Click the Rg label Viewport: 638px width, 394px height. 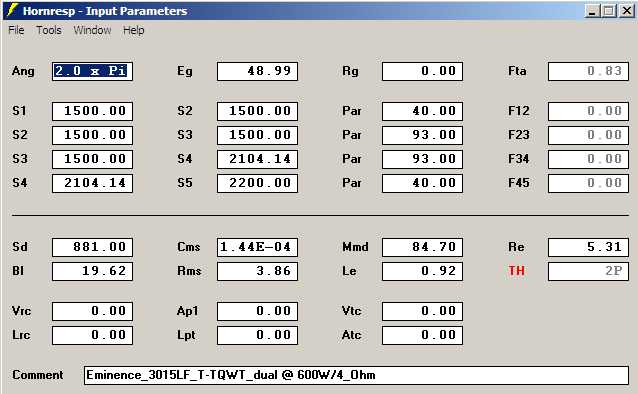pos(350,71)
